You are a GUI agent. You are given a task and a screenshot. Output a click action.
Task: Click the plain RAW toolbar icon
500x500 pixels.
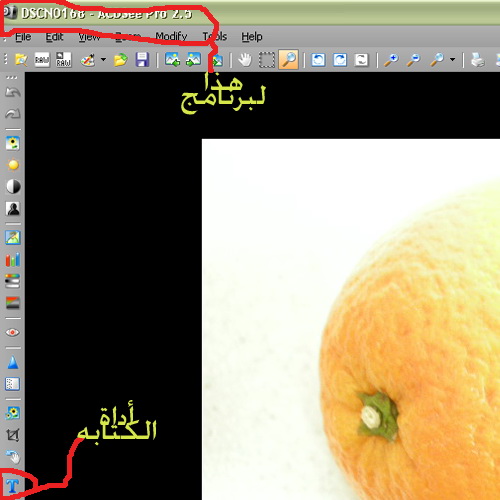click(42, 60)
